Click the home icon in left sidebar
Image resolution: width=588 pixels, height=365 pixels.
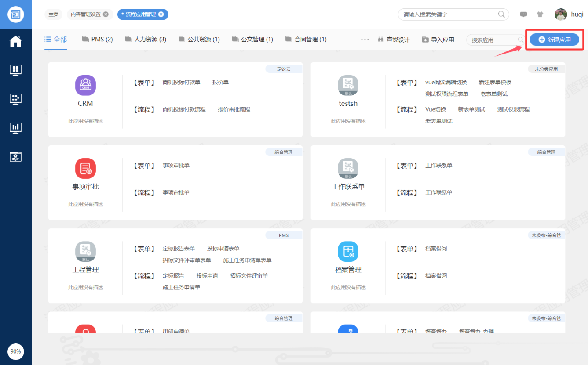tap(16, 42)
